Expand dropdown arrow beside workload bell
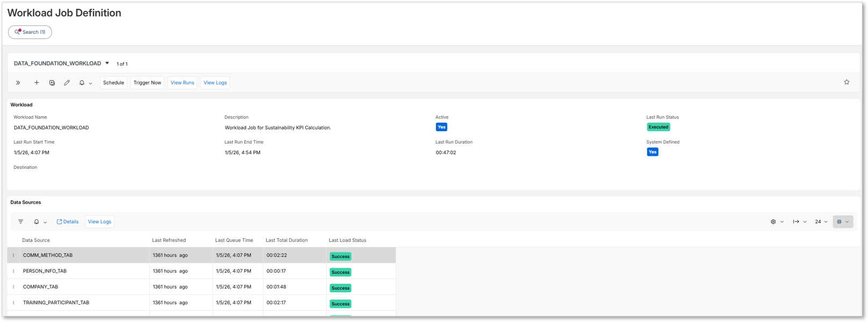Screen dimensions: 868x322 pyautogui.click(x=91, y=83)
